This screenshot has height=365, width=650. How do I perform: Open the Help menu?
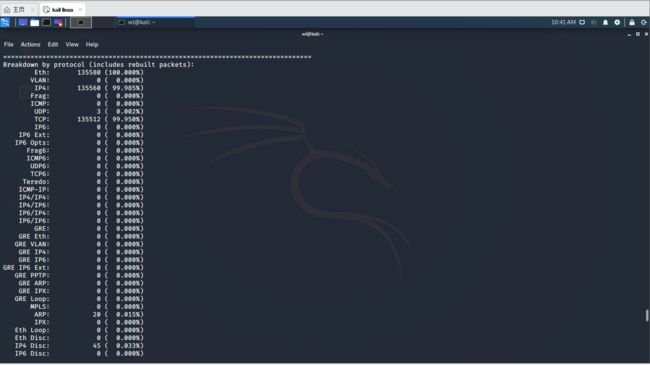tap(92, 44)
